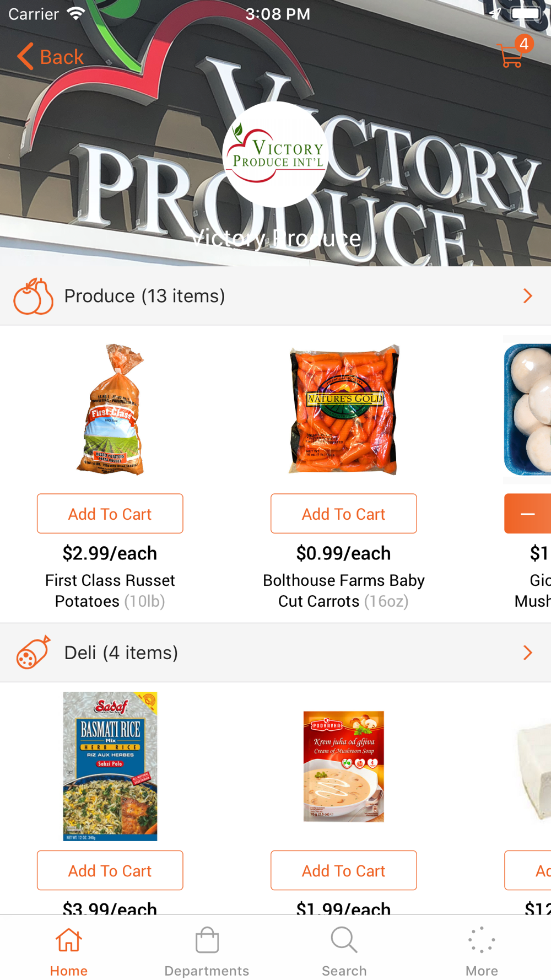View the Sadaf Basmati Rice product image
The image size is (551, 980).
point(110,766)
